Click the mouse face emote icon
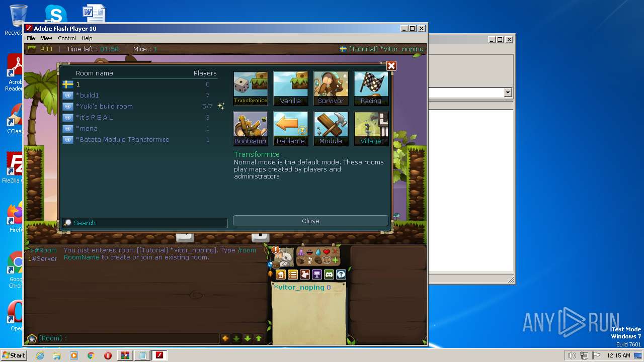 [327, 260]
